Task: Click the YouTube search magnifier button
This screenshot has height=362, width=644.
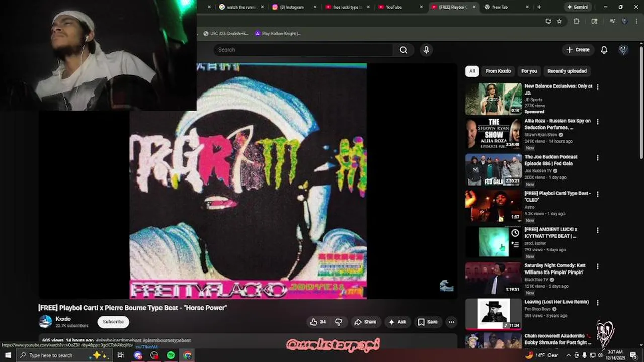Action: [403, 50]
